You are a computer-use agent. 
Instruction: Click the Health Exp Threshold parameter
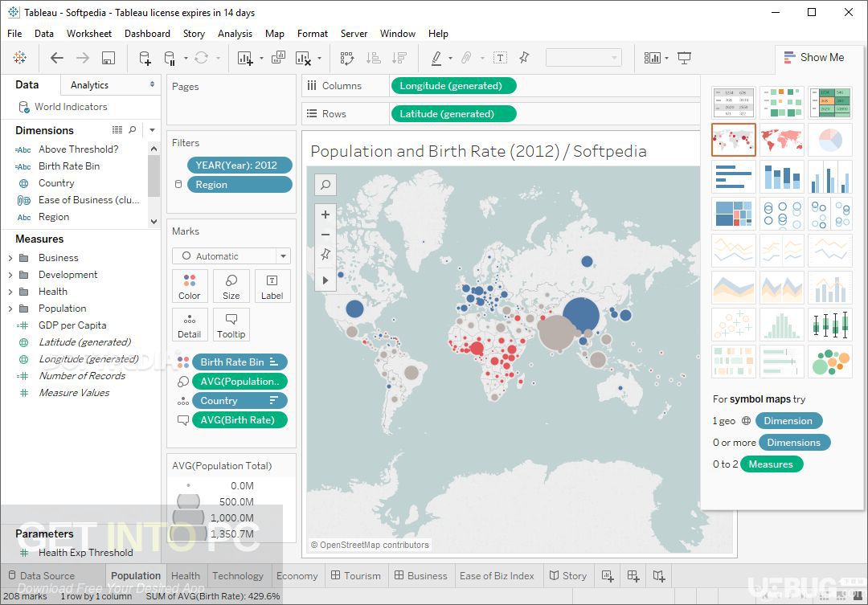[85, 553]
